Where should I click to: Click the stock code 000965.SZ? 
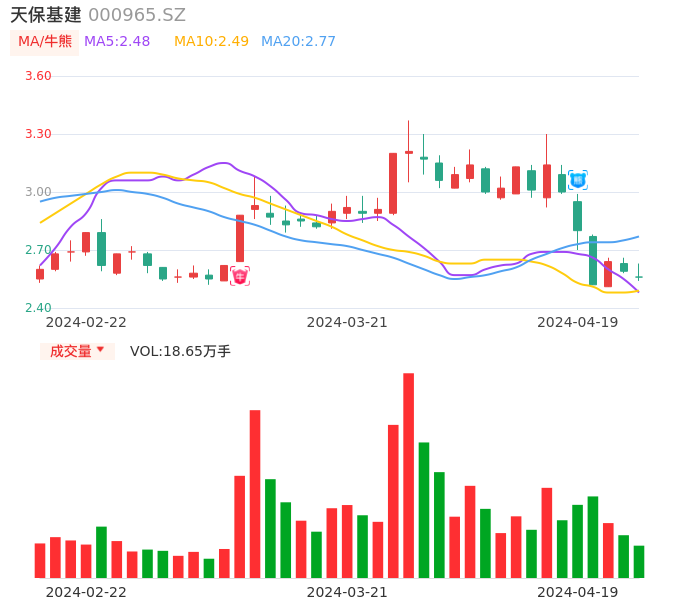coord(137,15)
